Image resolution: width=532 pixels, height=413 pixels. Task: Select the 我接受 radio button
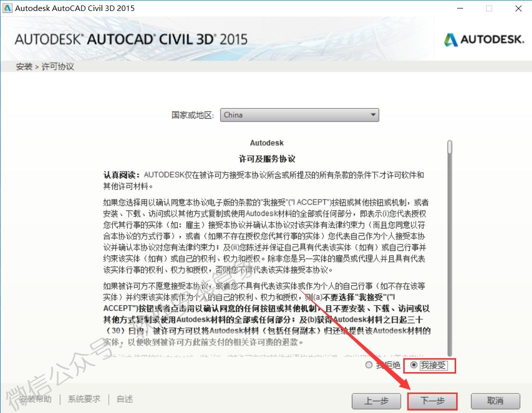point(414,366)
